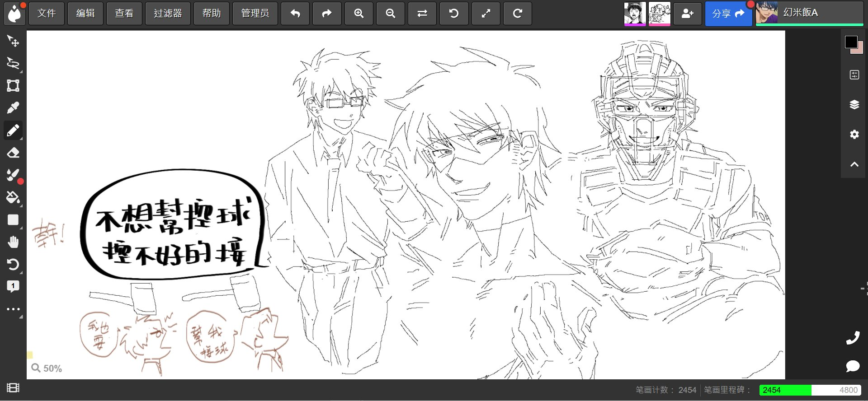868x401 pixels.
Task: Click the Redo arrow in top toolbar
Action: (x=327, y=14)
